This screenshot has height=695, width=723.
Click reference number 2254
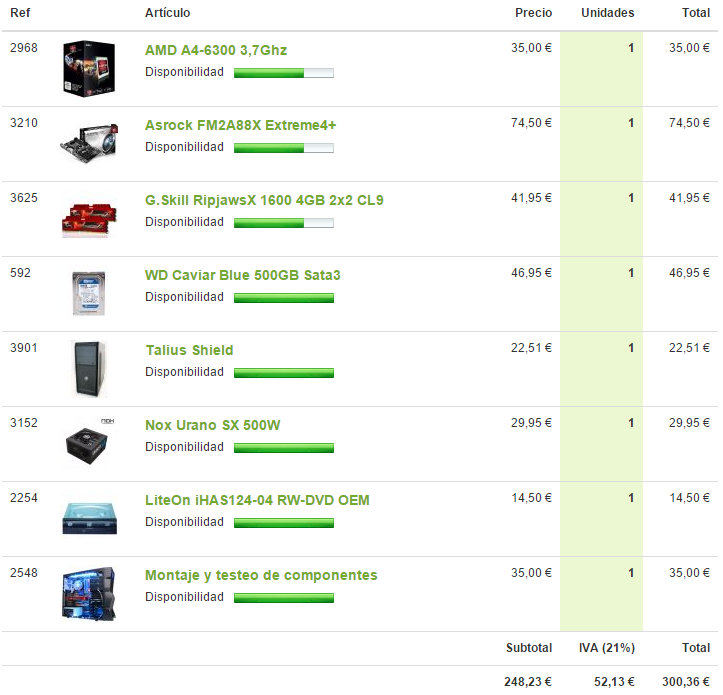click(x=24, y=498)
